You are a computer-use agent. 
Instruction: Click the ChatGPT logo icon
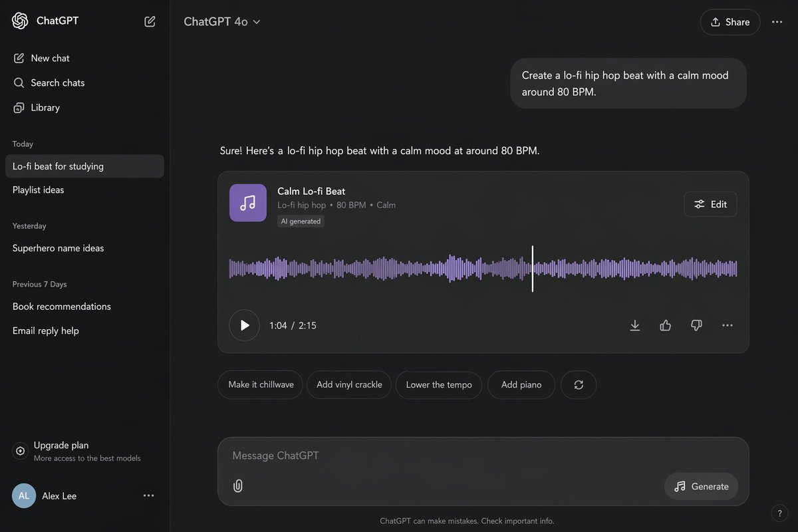(x=20, y=21)
